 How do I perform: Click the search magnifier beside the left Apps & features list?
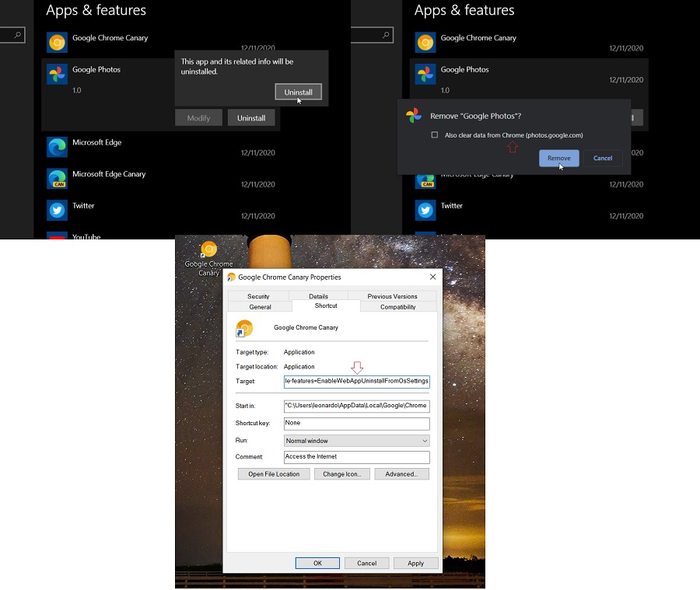(17, 35)
